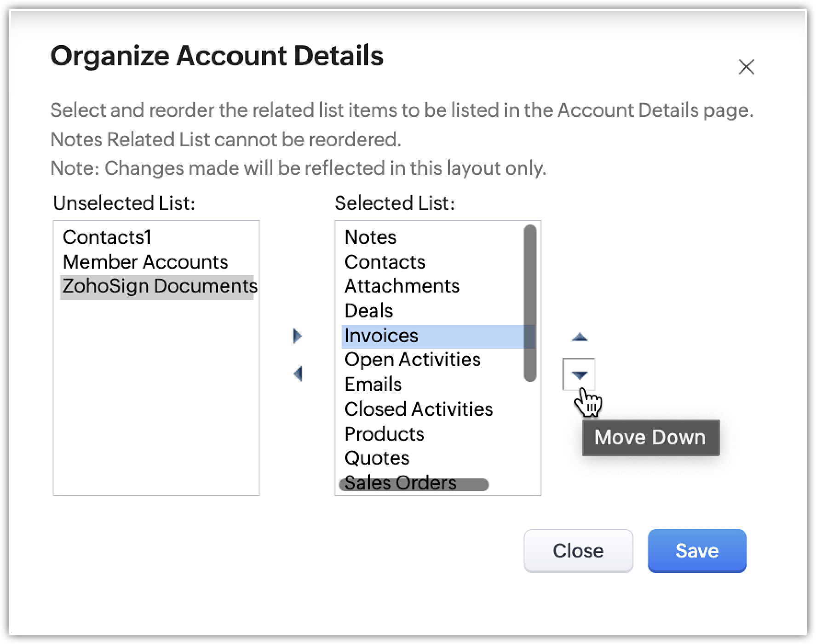Choose ZohoSign Documents in the Unselected List

click(159, 286)
